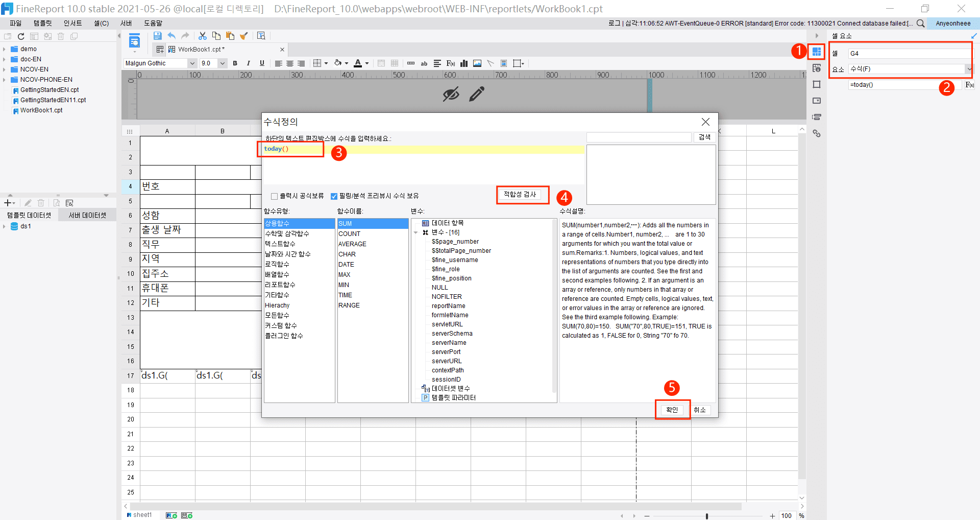Click the 적합성 검사 validity check button
Viewport: 980px width, 520px height.
520,194
